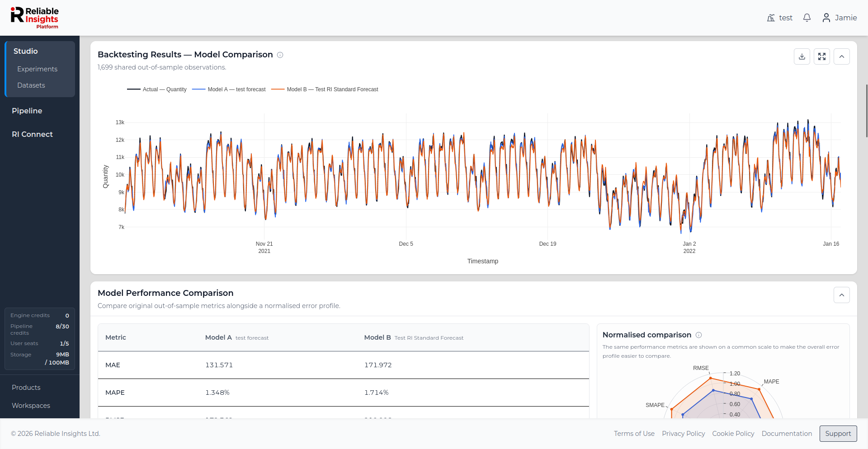This screenshot has height=449, width=868.
Task: Open Documentation link
Action: tap(787, 434)
